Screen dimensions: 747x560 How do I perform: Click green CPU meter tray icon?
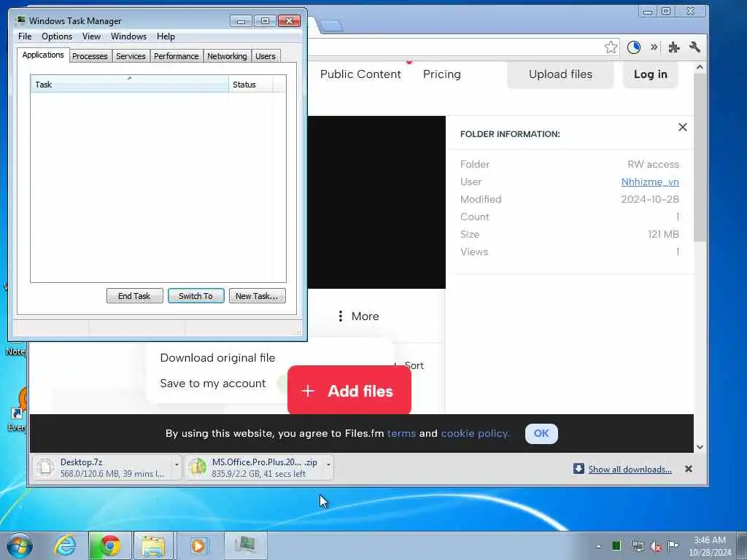tap(616, 545)
